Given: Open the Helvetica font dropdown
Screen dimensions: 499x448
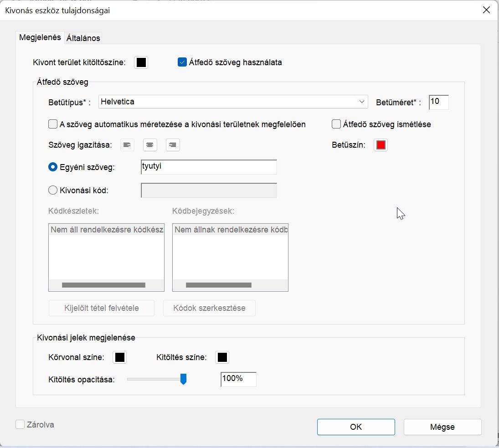Looking at the screenshot, I should click(362, 102).
